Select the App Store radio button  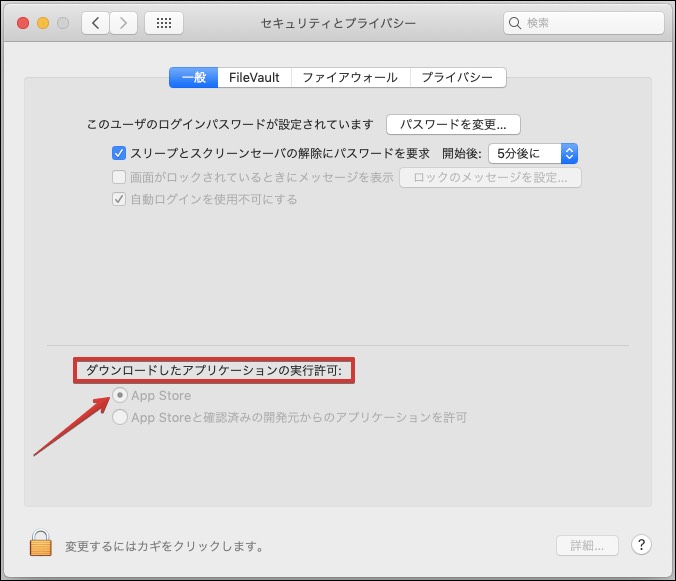[120, 395]
